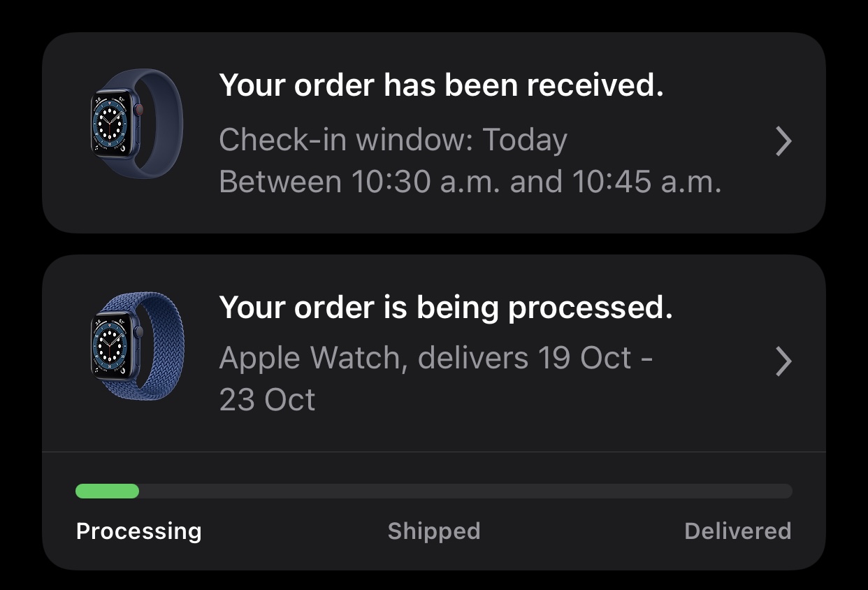Open 'Your order is being processed' heading
Screen dimensions: 868x590
pyautogui.click(x=446, y=307)
